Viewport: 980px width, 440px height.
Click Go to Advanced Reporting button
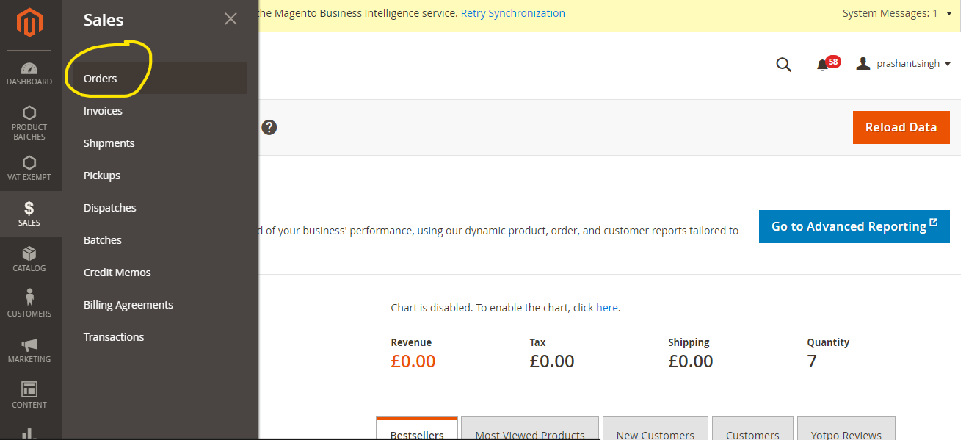pyautogui.click(x=854, y=226)
